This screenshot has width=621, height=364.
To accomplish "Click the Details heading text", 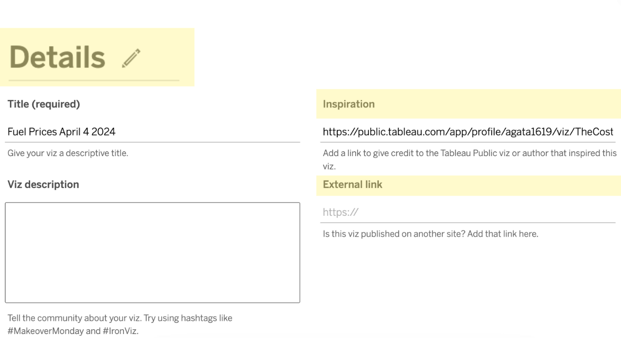I will [x=57, y=58].
